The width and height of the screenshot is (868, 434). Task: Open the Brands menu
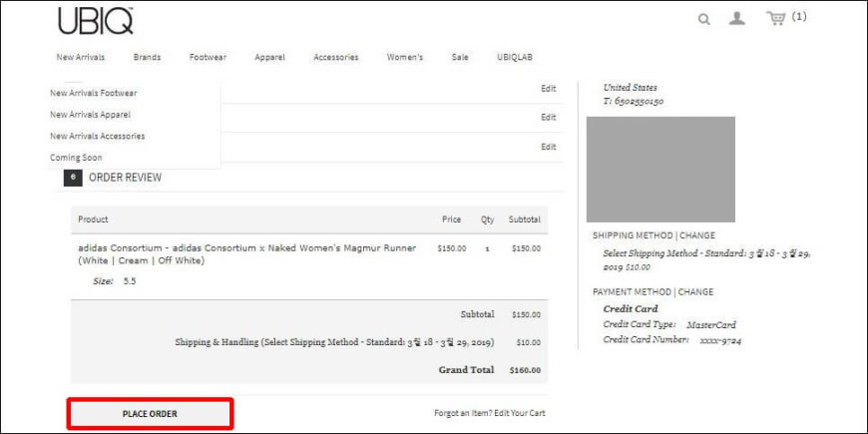pos(148,57)
